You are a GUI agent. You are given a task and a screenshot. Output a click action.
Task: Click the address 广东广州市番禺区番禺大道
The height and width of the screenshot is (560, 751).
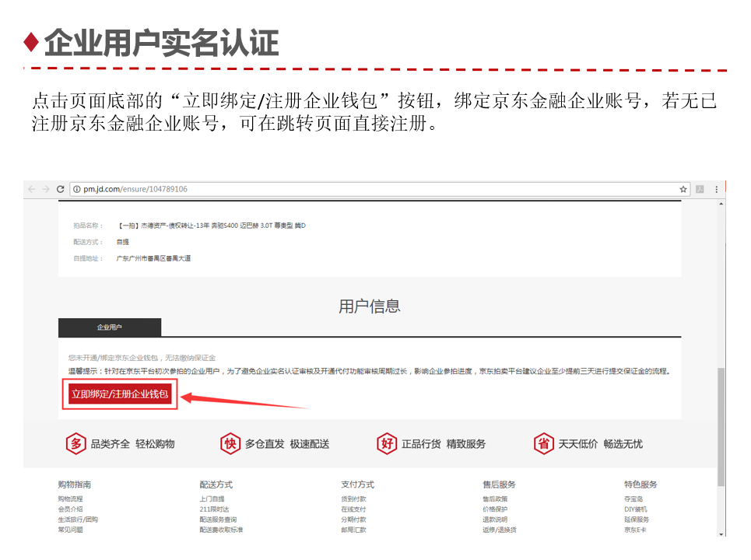click(153, 258)
